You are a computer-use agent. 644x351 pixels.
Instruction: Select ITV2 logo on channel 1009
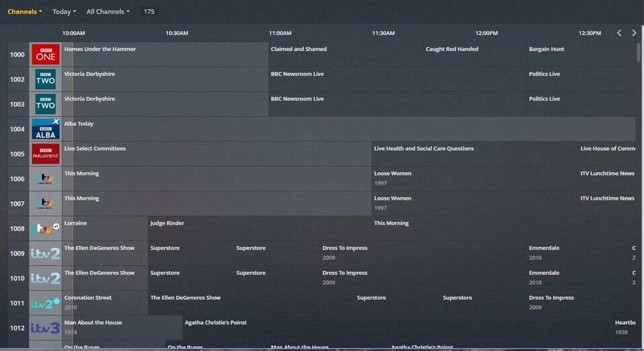click(46, 253)
